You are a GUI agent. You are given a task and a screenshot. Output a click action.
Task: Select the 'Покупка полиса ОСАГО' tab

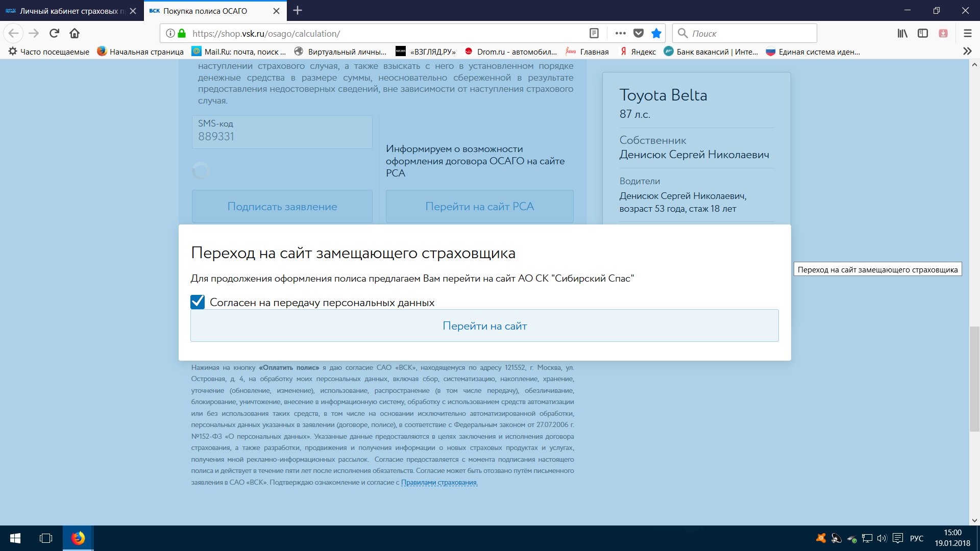pyautogui.click(x=215, y=11)
